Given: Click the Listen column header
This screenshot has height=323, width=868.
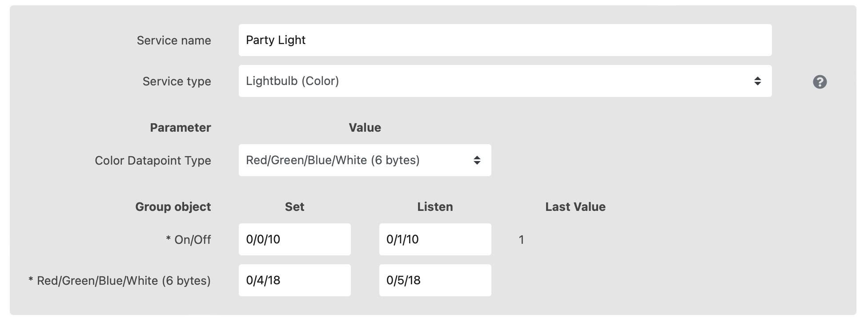Looking at the screenshot, I should [x=435, y=207].
